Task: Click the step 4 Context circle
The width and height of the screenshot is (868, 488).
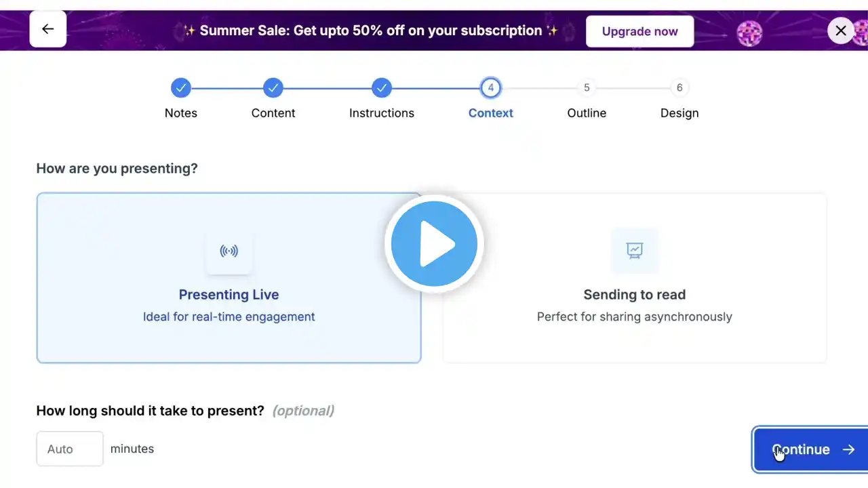Action: (x=490, y=87)
